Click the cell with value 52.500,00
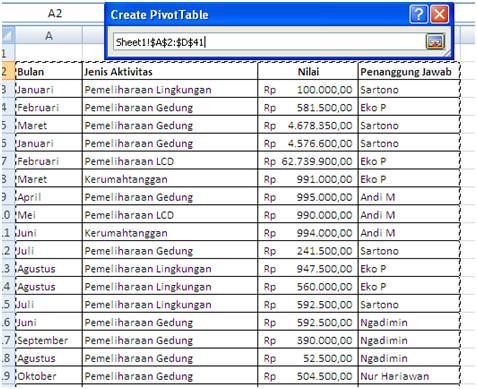This screenshot has width=477, height=389. pyautogui.click(x=308, y=359)
